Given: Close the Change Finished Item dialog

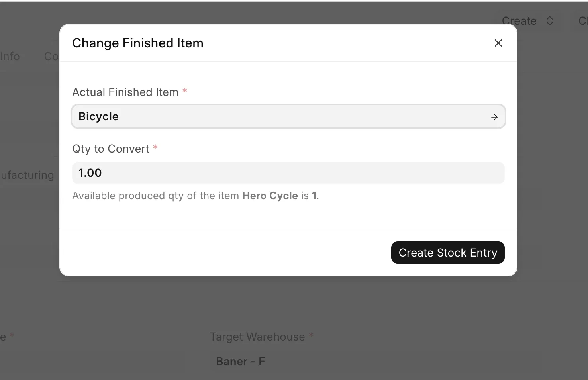Looking at the screenshot, I should [x=498, y=43].
